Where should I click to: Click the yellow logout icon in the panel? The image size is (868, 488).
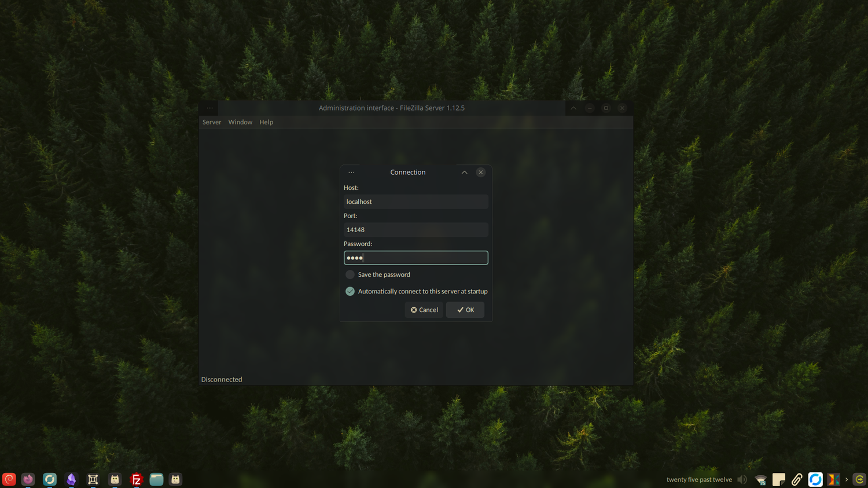(x=859, y=479)
